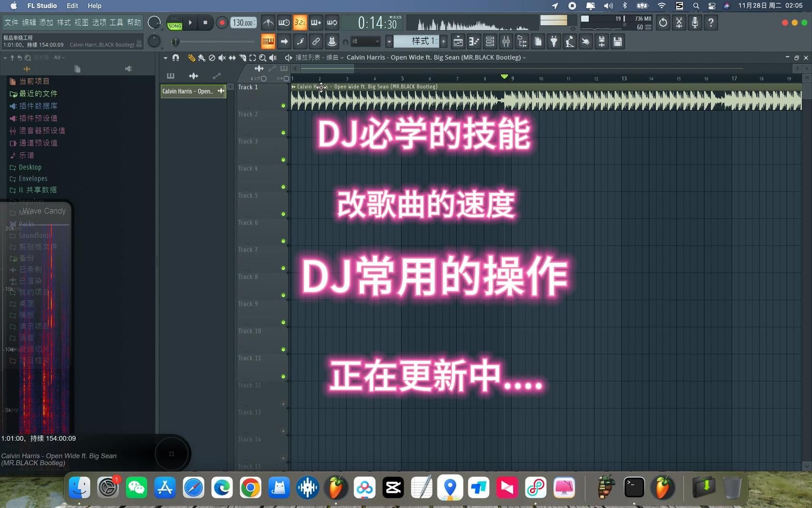
Task: Open the audio editor scissors icon
Action: (x=679, y=23)
